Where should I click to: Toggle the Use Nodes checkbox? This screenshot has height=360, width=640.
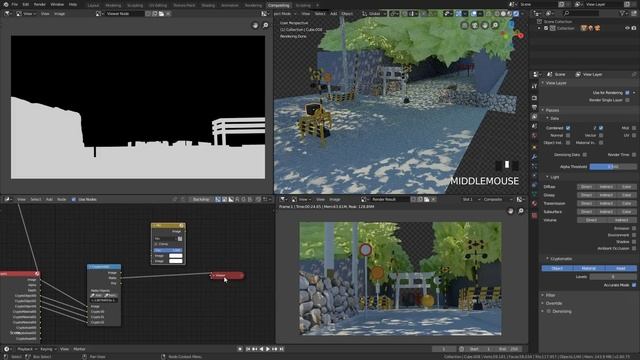(73, 200)
